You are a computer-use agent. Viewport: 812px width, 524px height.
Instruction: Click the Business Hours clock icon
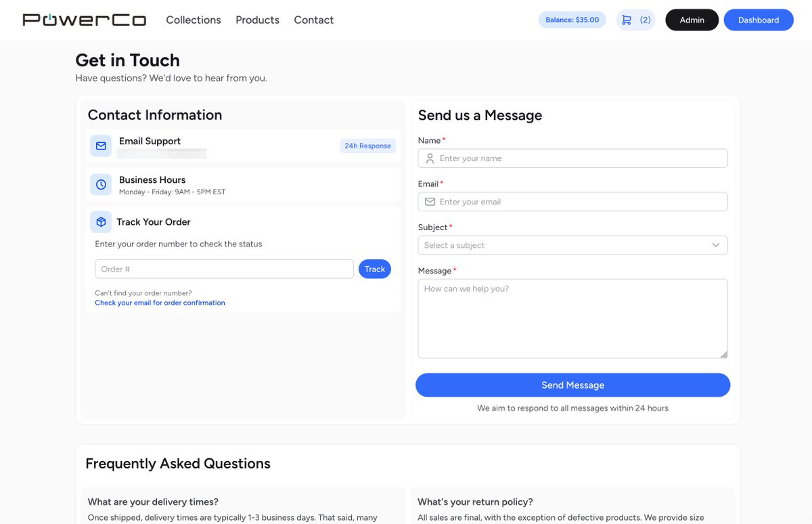(x=100, y=184)
